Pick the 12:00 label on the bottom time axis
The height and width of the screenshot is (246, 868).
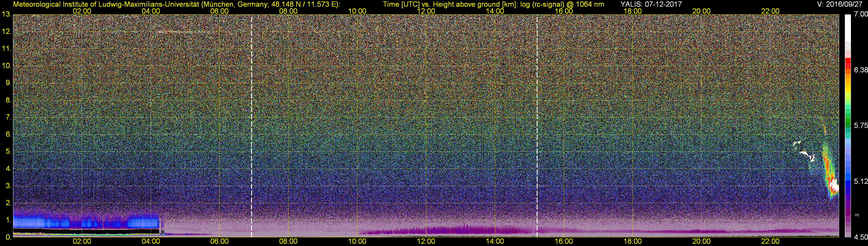click(426, 242)
